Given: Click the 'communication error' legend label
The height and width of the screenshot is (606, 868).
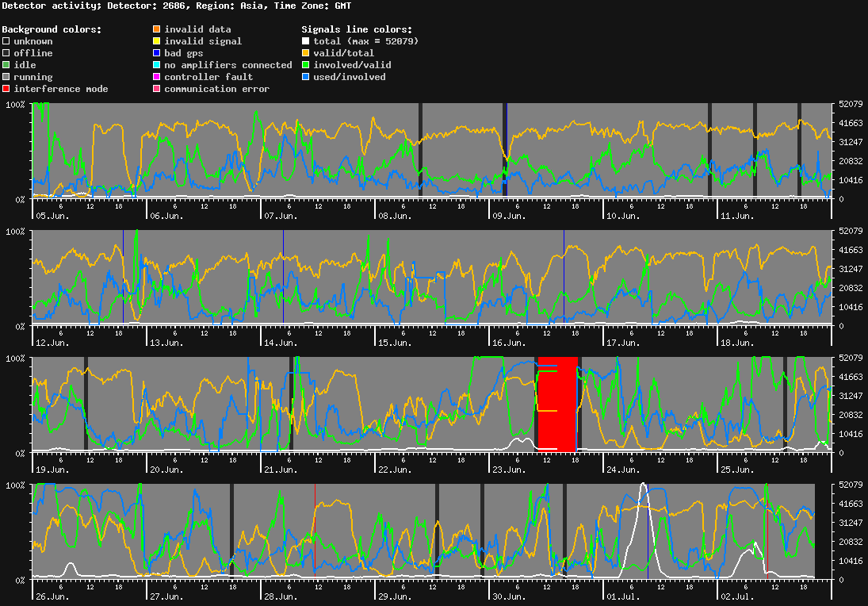Looking at the screenshot, I should point(217,89).
